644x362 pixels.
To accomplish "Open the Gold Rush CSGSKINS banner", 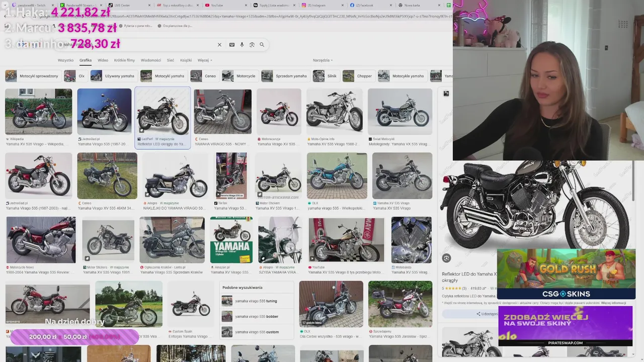I will (x=566, y=274).
